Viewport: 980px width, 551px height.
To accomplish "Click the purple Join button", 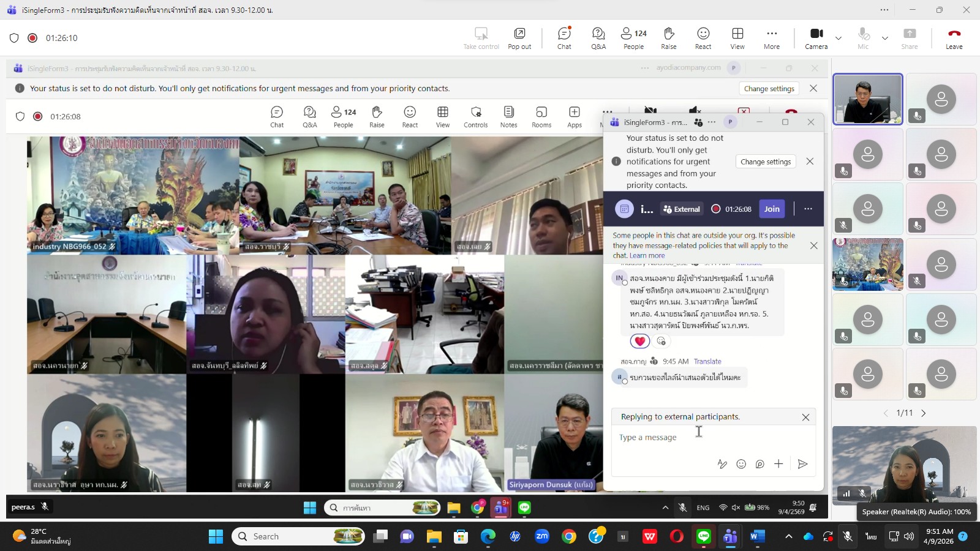I will 772,209.
